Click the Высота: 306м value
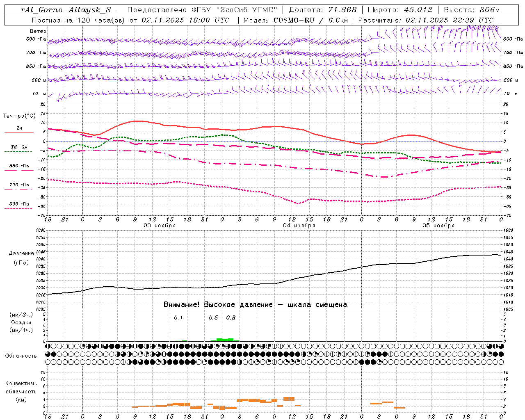Screen dimensions: 525x420 click(x=472, y=10)
